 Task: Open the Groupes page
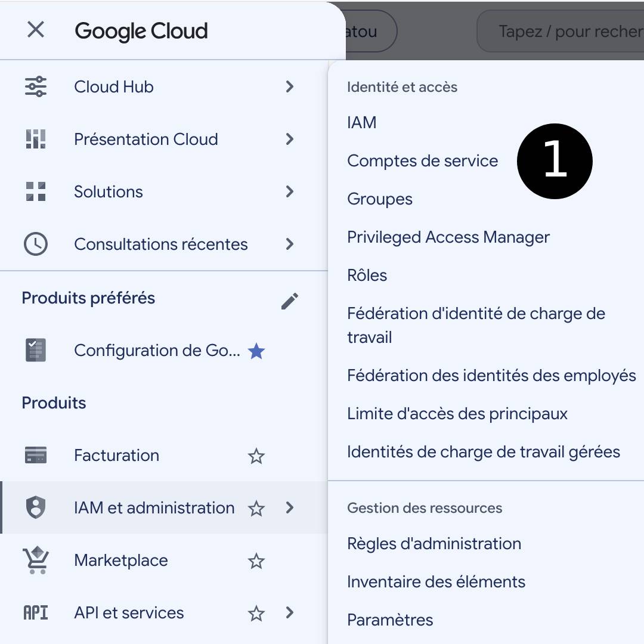(379, 199)
